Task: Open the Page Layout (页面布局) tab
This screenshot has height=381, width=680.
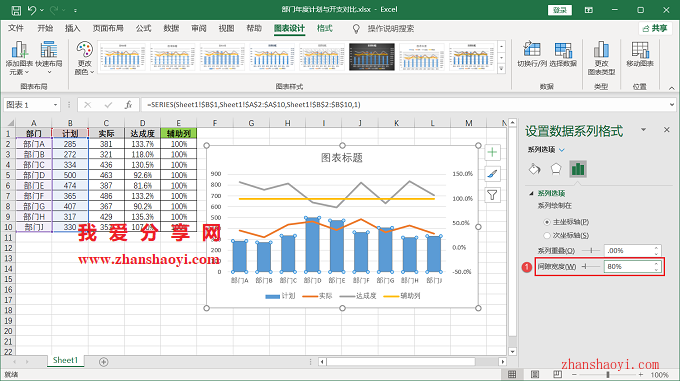Action: pos(108,28)
